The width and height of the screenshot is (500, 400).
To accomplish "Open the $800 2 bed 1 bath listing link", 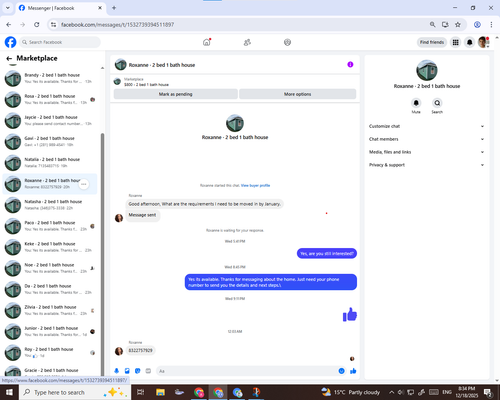I will (x=146, y=85).
